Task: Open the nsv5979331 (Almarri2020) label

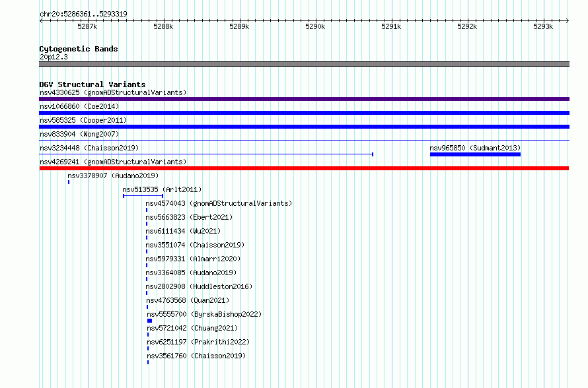Action: pos(193,259)
